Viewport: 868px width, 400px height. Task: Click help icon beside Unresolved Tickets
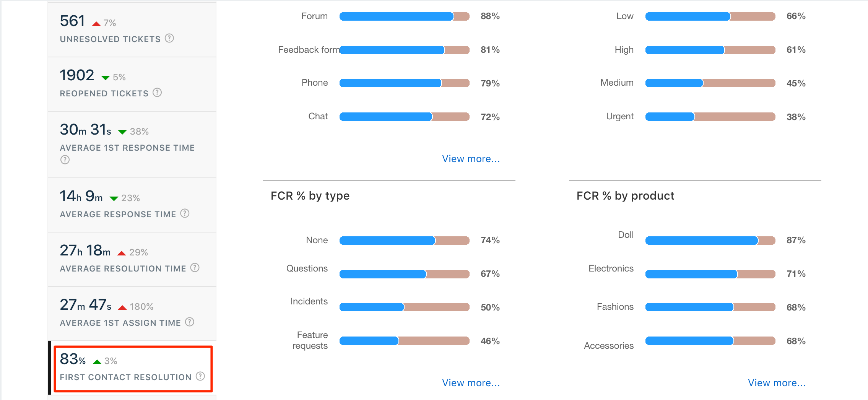[169, 38]
